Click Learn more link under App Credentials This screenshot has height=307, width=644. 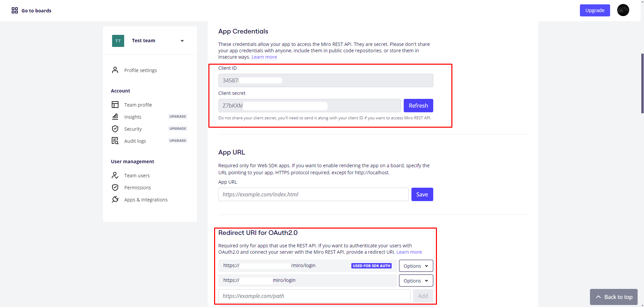264,57
